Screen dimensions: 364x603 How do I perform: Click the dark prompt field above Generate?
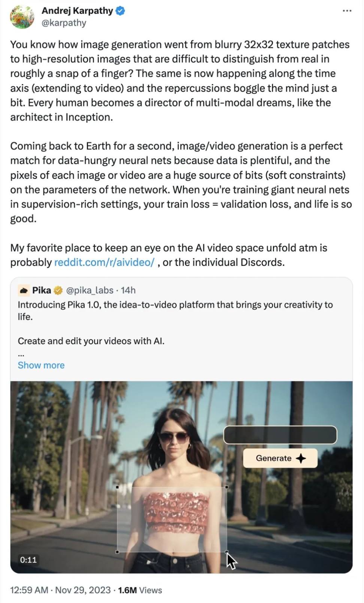[x=280, y=435]
